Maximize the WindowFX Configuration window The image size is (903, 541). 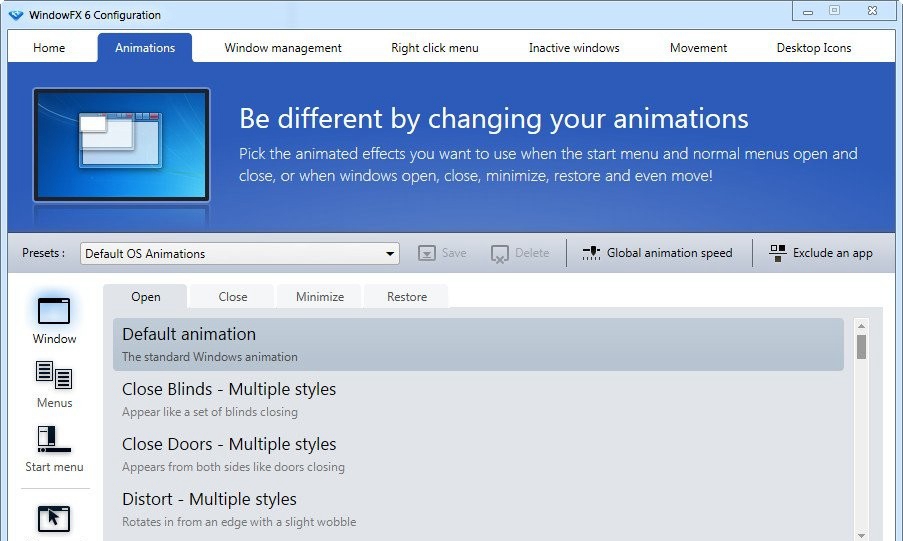[834, 10]
